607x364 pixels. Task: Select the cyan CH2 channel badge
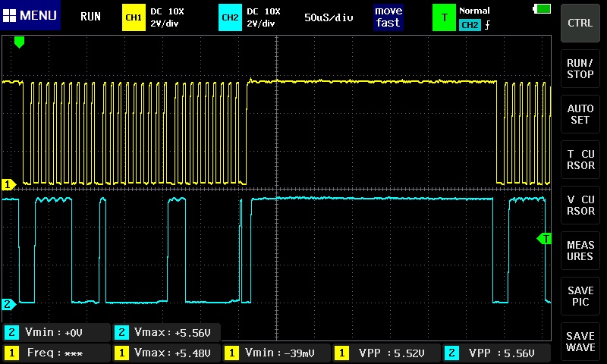coord(230,17)
